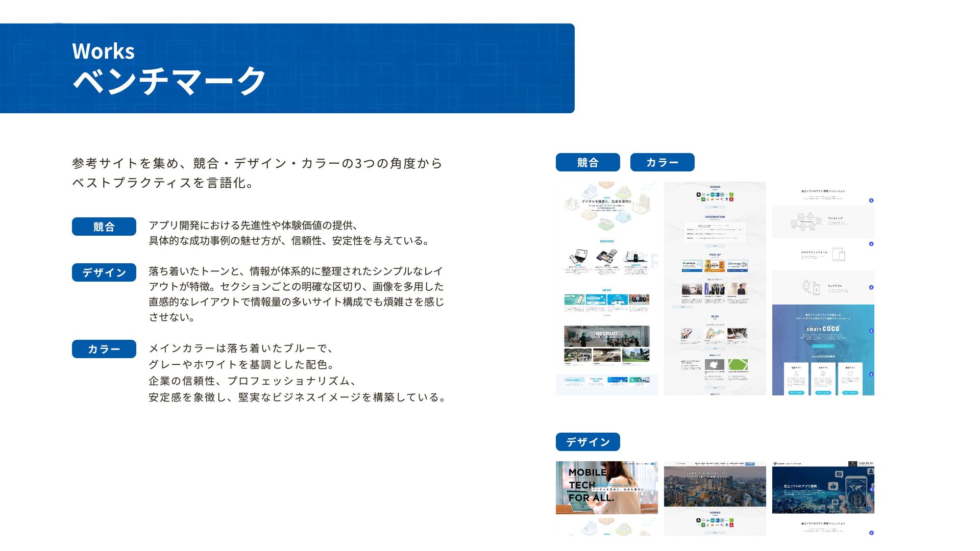This screenshot has width=980, height=551.
Task: Click the デザイン tag above bottom thumbnails
Action: pos(587,442)
